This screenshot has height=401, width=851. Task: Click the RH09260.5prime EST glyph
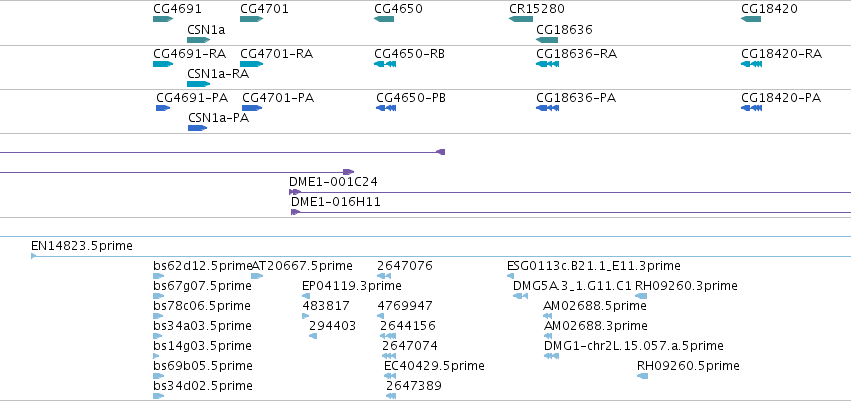643,376
